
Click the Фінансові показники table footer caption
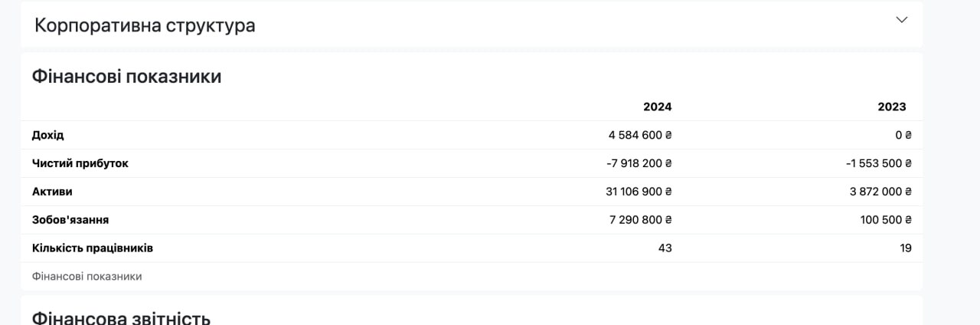coord(87,276)
